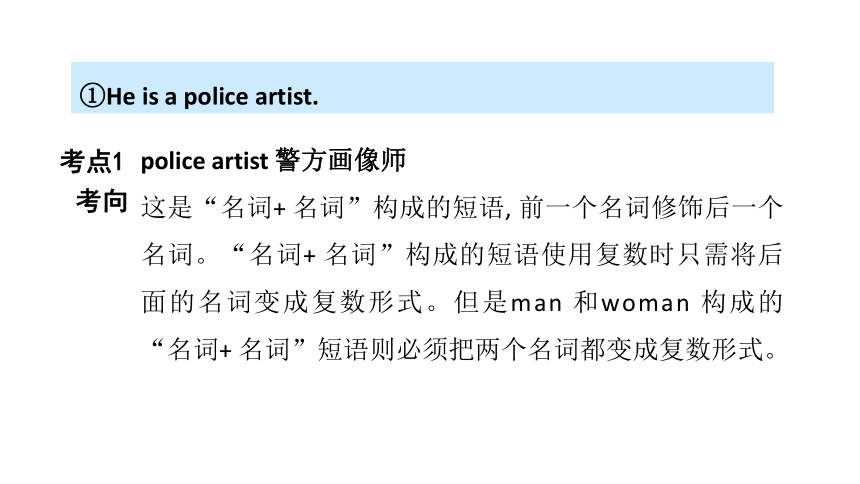Select the "考向" label
860x484 pixels.
click(x=102, y=202)
